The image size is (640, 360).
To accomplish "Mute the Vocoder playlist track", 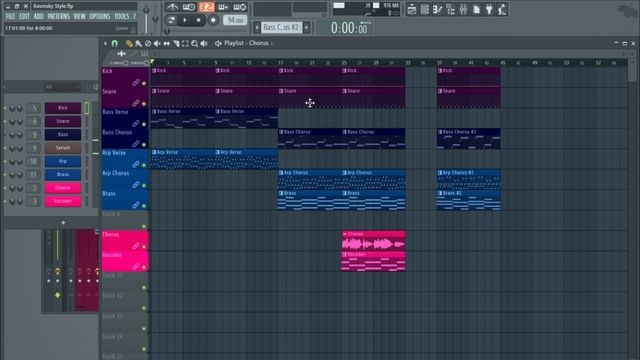I will [144, 267].
